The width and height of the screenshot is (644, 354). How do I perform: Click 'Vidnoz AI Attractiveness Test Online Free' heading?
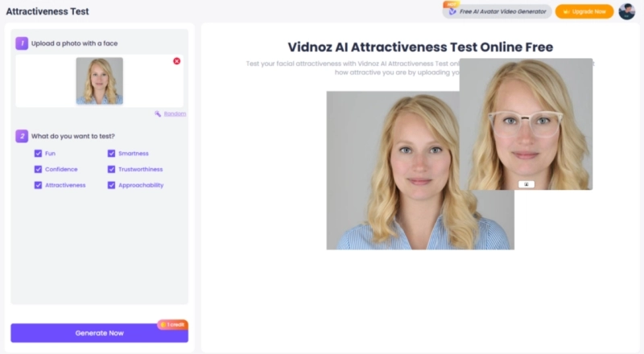[420, 47]
